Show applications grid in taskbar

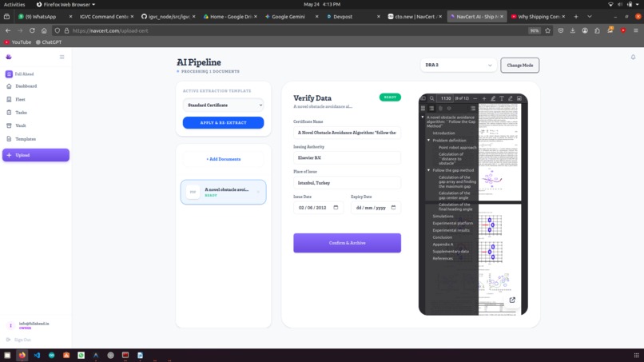click(x=636, y=356)
